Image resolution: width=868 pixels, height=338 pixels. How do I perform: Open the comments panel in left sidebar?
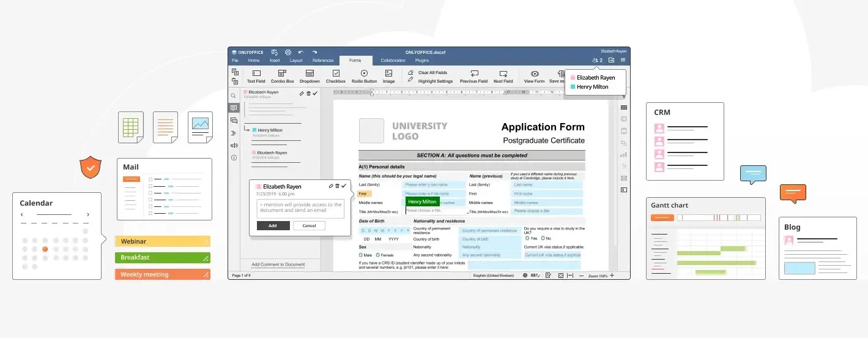[x=234, y=108]
